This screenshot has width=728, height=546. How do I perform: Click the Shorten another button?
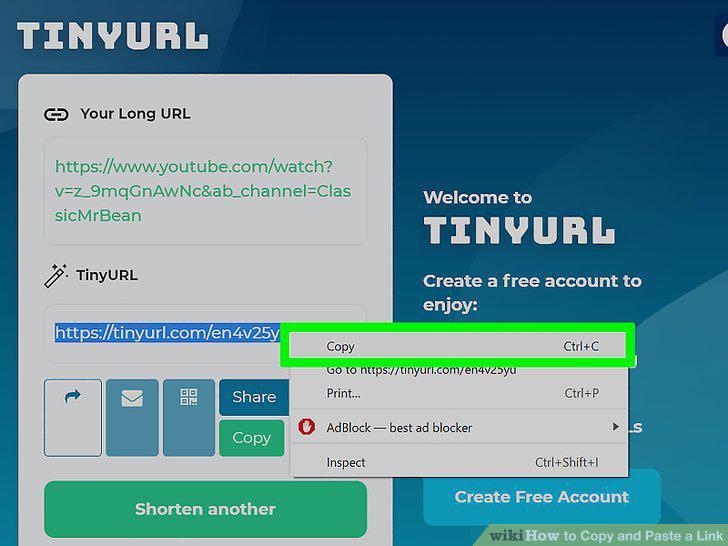click(206, 509)
